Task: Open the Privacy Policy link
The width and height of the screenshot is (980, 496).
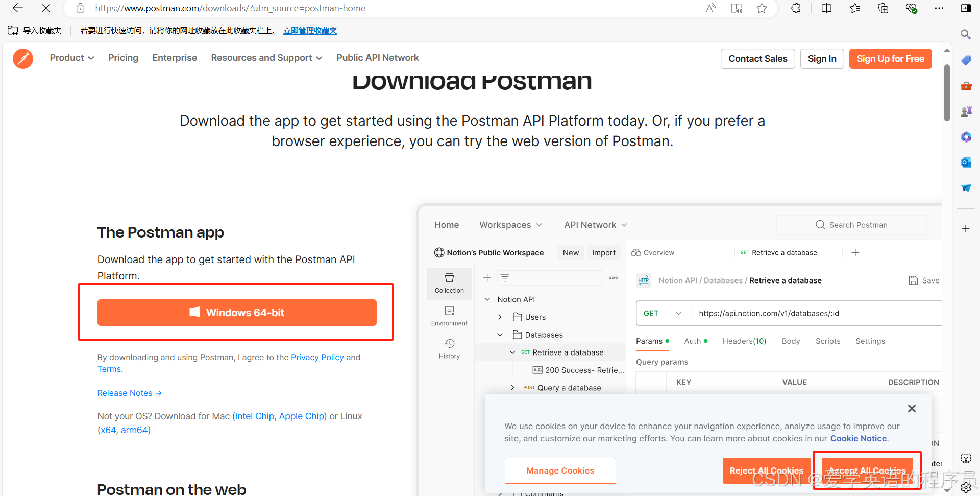Action: click(x=317, y=357)
